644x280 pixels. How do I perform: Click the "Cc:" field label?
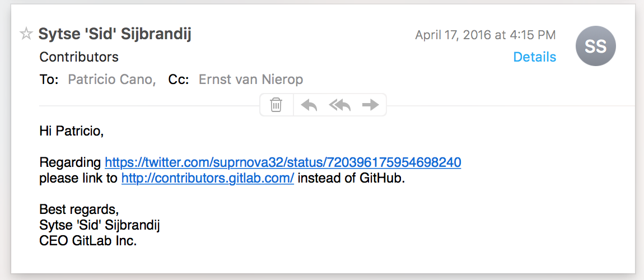(x=179, y=80)
